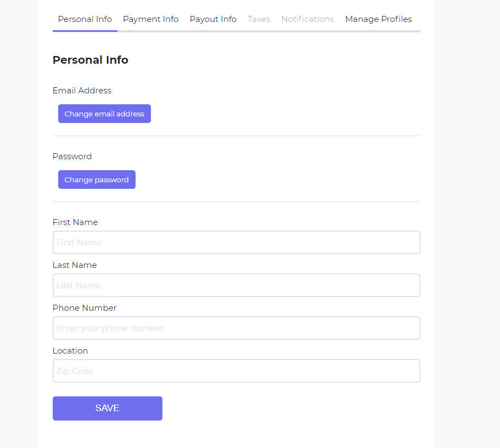Go to the Payout Info tab
This screenshot has height=448, width=500.
[x=213, y=19]
